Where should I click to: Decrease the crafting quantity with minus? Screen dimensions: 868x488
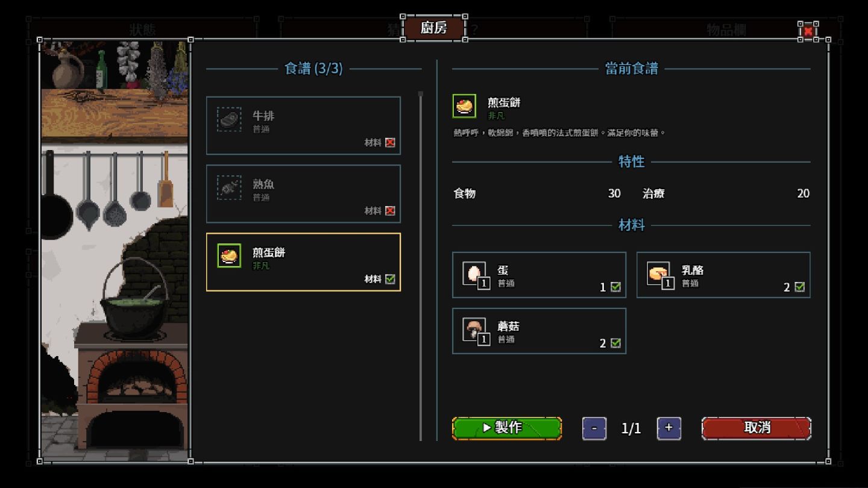click(x=594, y=428)
